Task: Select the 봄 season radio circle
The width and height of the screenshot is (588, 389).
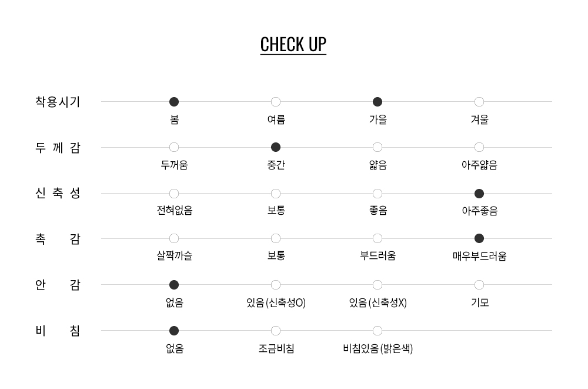Action: pyautogui.click(x=174, y=102)
